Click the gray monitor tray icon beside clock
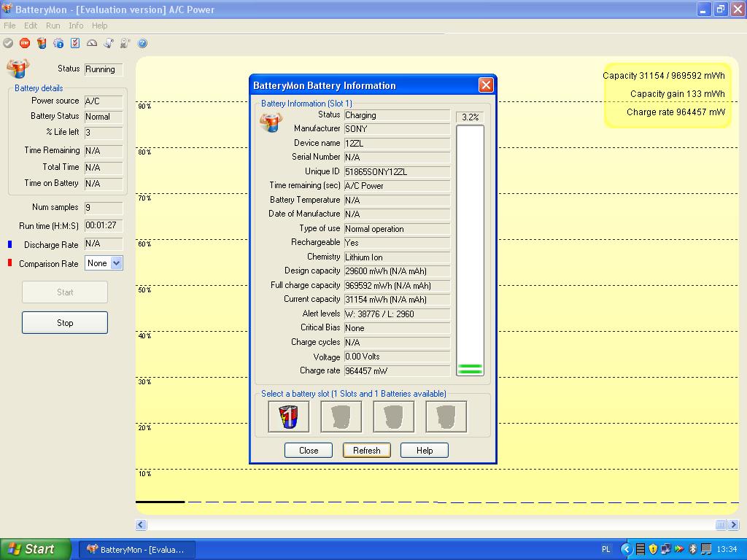The image size is (747, 560). [705, 550]
